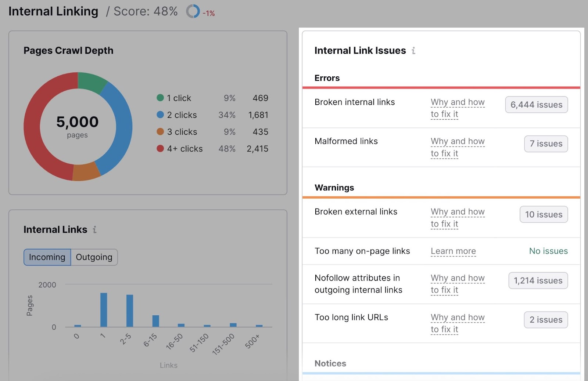
Task: Click the Too many on-page links label
Action: tap(362, 251)
